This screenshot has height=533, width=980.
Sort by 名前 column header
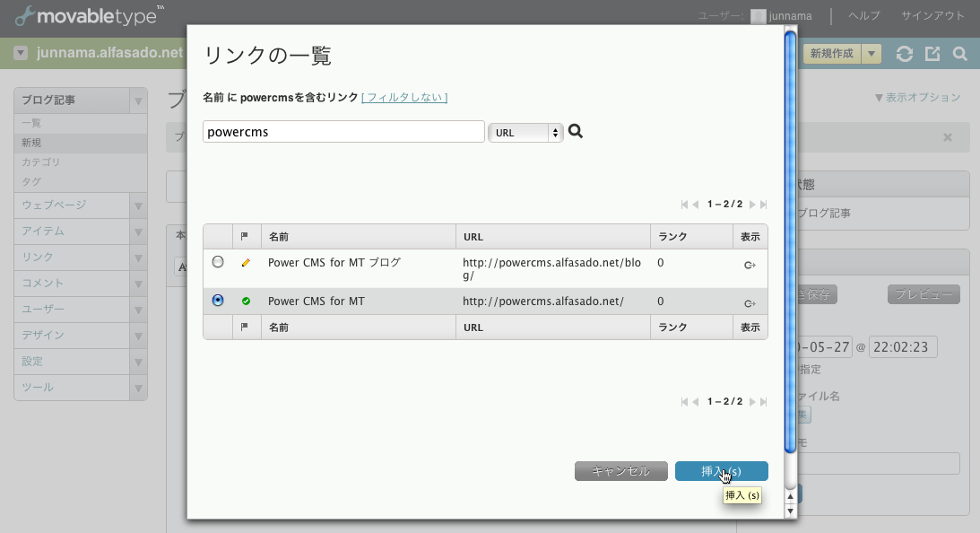pos(279,237)
